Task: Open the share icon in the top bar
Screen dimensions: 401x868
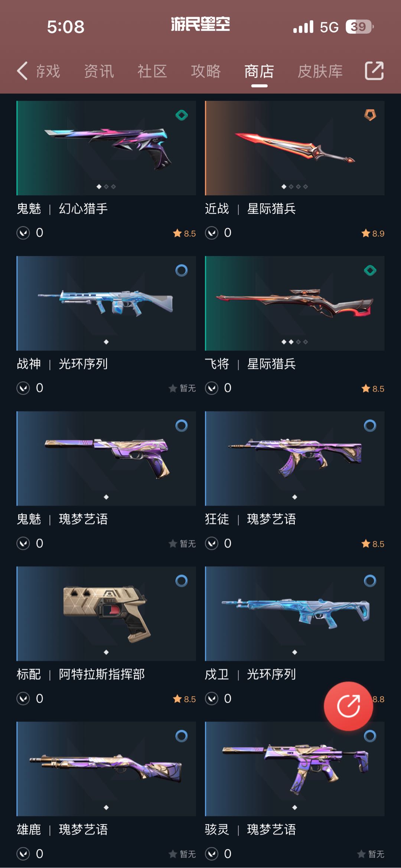Action: 374,71
